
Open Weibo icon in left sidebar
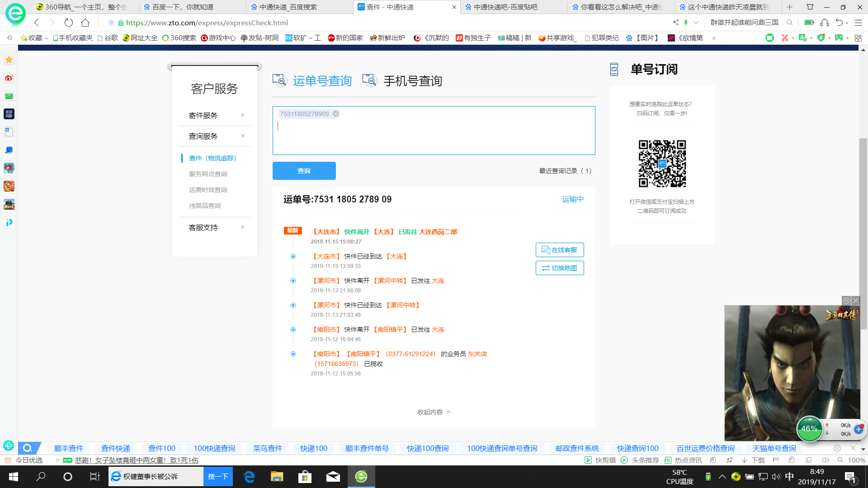click(x=9, y=78)
